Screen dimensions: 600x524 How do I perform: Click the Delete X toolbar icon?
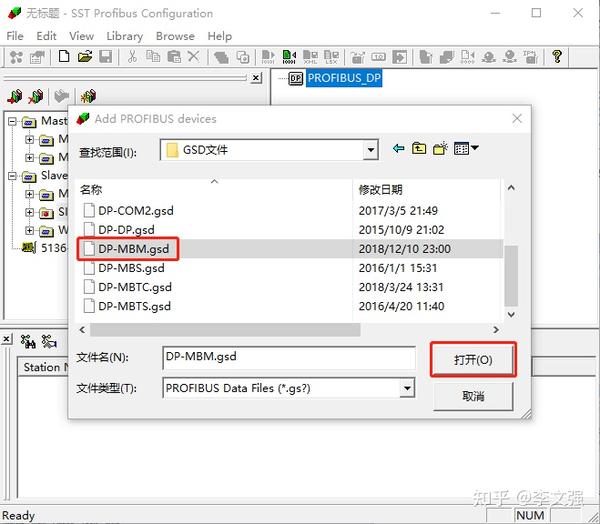pyautogui.click(x=194, y=57)
